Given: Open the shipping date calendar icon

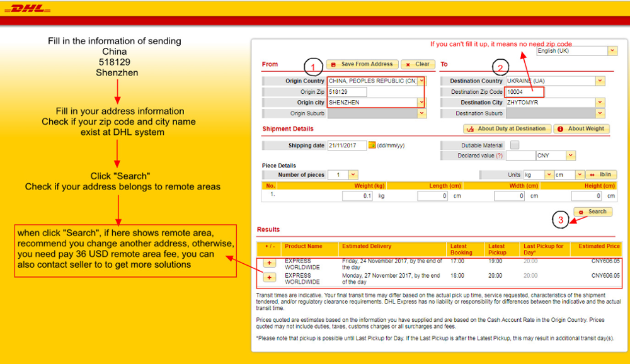Looking at the screenshot, I should (x=372, y=145).
